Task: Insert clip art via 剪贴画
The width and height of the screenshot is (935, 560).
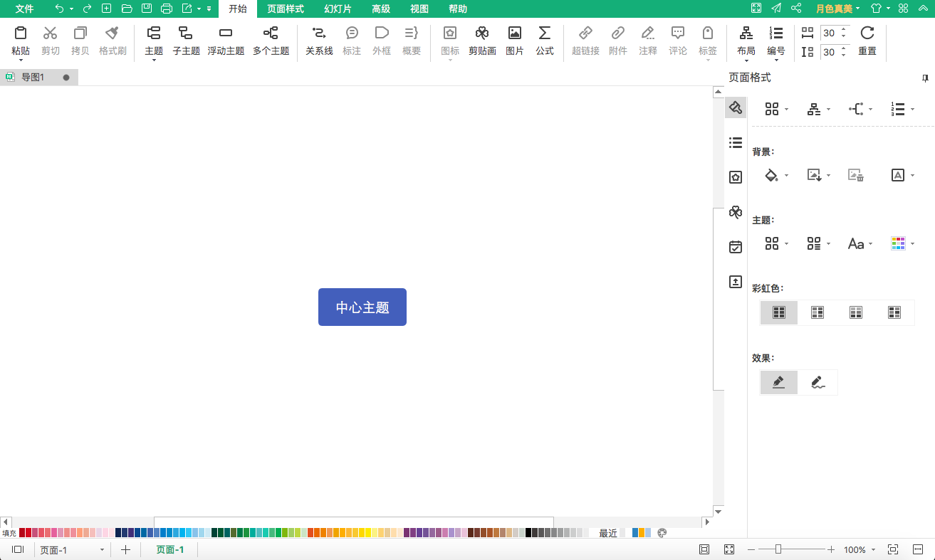Action: coord(482,33)
